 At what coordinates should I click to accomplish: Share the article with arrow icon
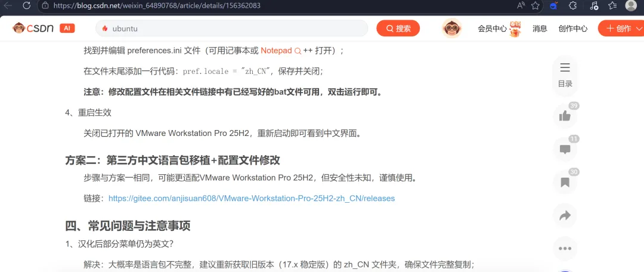(x=565, y=215)
